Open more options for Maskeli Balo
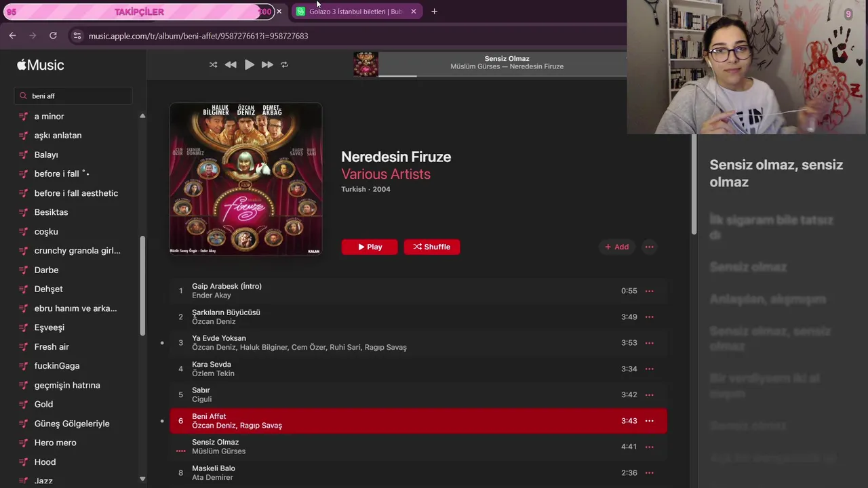Viewport: 868px width, 488px height. pyautogui.click(x=649, y=472)
